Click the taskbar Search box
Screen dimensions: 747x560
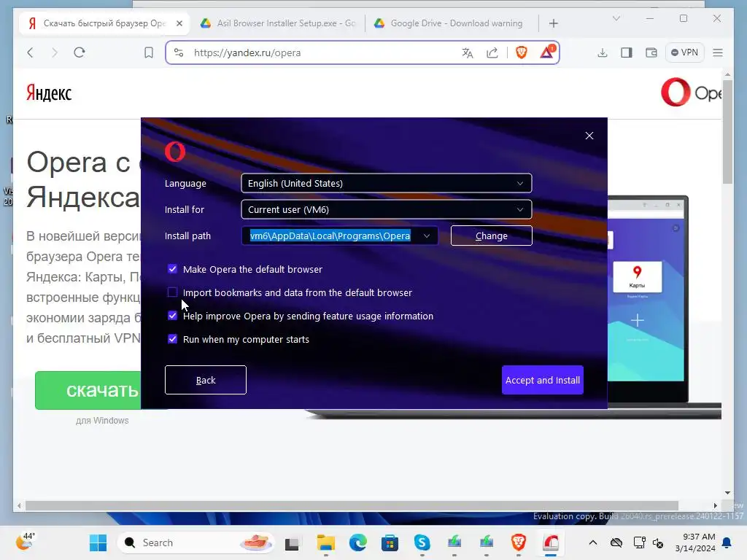[x=196, y=542]
